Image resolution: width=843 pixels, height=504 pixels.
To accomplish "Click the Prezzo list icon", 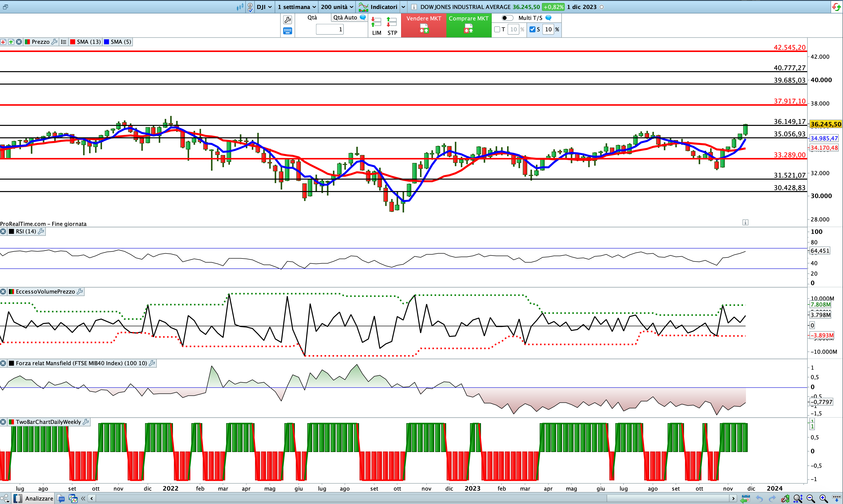I will (x=63, y=42).
